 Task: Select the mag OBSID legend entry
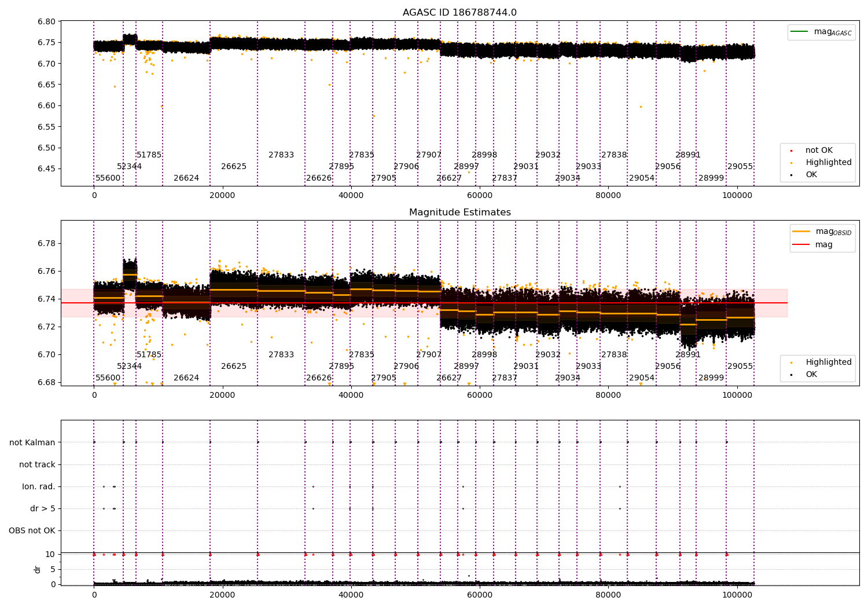point(822,232)
